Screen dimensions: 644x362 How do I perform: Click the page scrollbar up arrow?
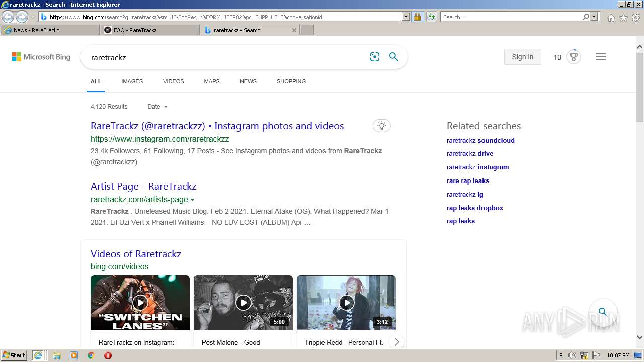tap(640, 47)
